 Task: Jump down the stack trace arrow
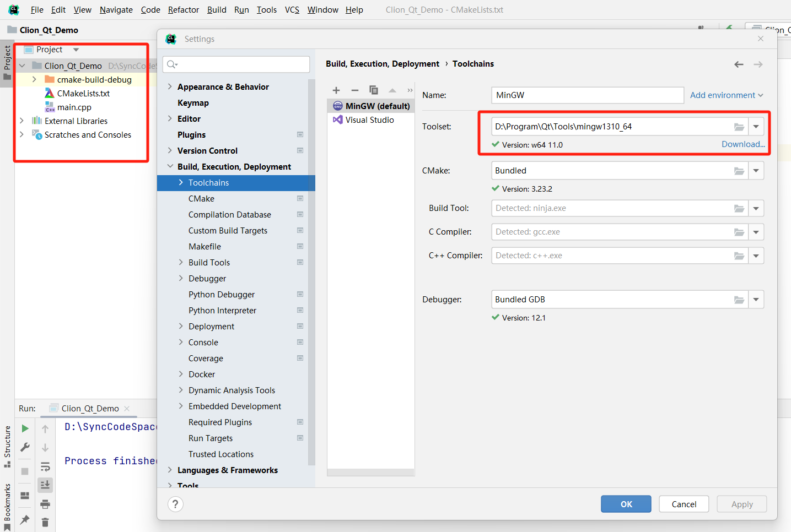click(x=45, y=448)
